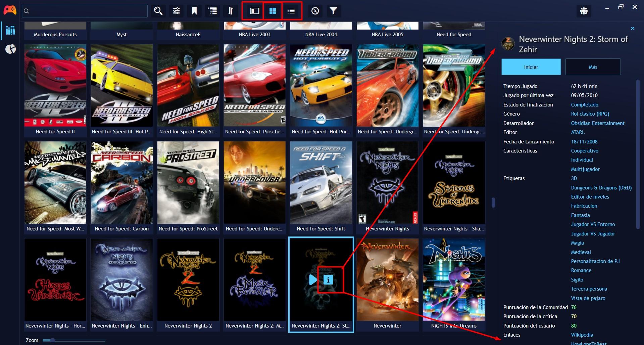Select Neverwinter Nights - Shadows of Undrentide
The width and height of the screenshot is (644, 345).
[x=454, y=182]
